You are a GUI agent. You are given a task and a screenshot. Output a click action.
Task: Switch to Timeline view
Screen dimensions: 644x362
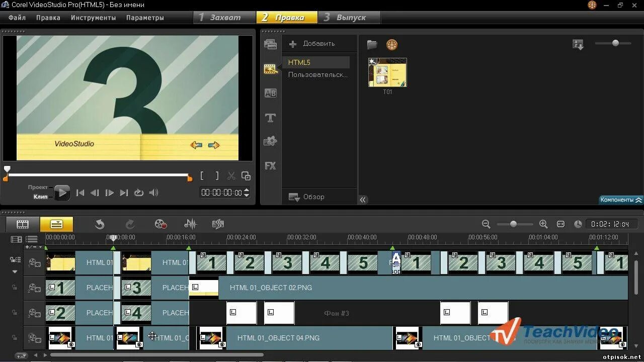pos(56,224)
